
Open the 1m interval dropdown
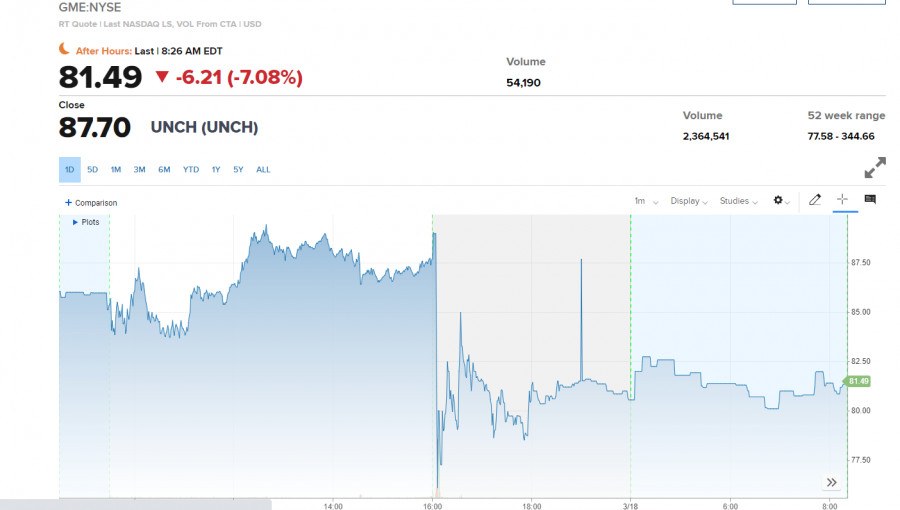(646, 201)
